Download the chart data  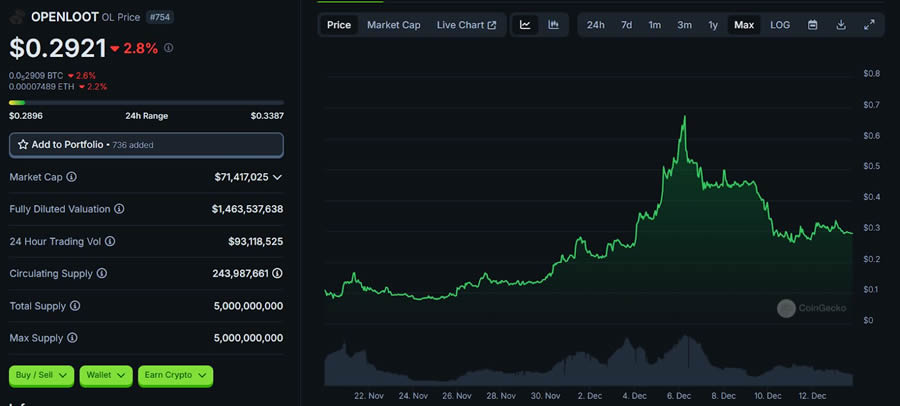841,25
